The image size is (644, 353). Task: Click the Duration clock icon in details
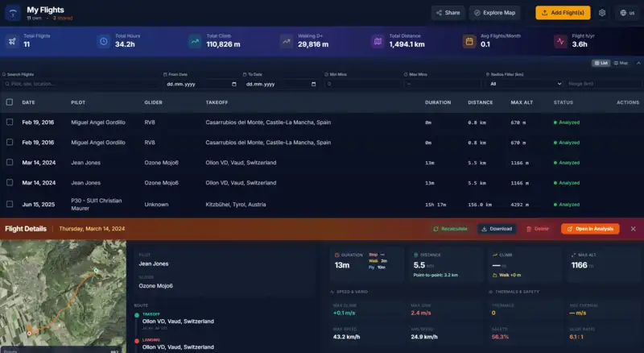click(337, 255)
